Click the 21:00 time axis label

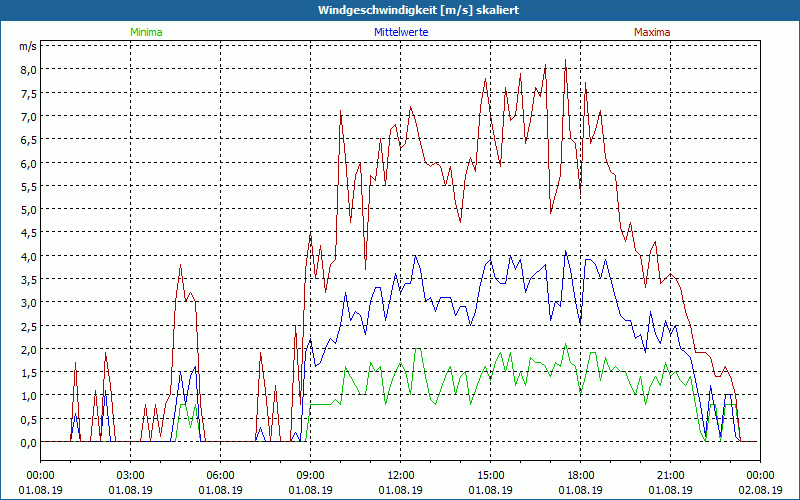670,476
